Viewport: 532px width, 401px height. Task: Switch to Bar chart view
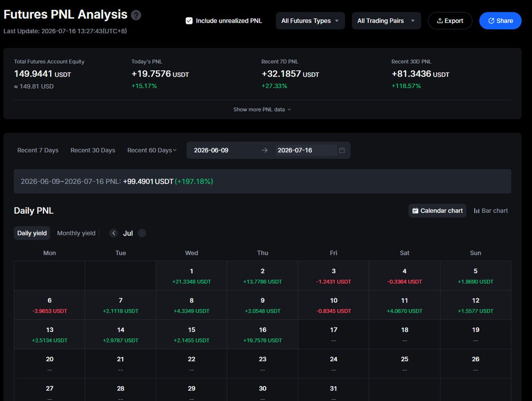(491, 211)
